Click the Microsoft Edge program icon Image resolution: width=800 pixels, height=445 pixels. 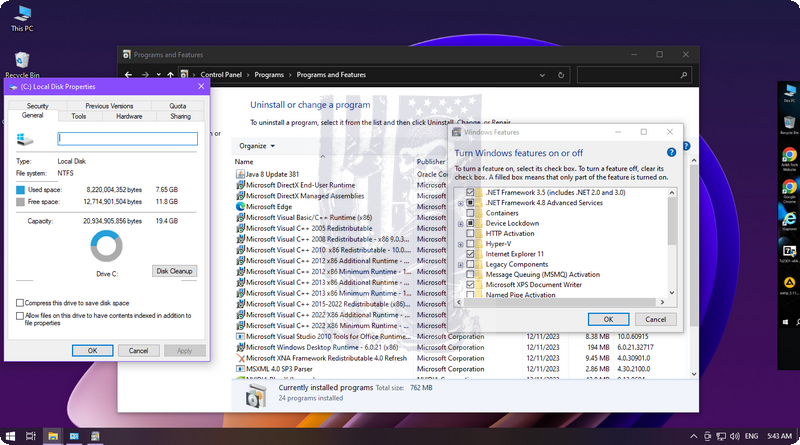click(x=240, y=207)
